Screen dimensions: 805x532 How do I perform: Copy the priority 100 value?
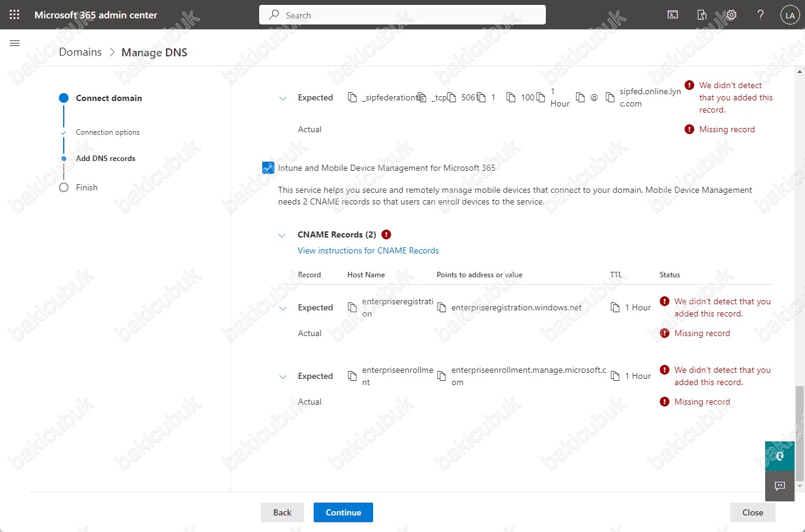pyautogui.click(x=510, y=98)
